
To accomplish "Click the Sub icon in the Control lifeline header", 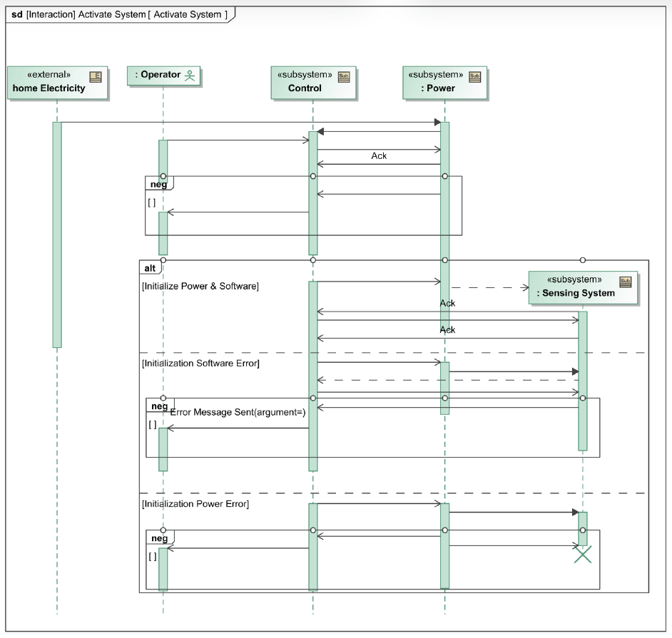I will (343, 78).
